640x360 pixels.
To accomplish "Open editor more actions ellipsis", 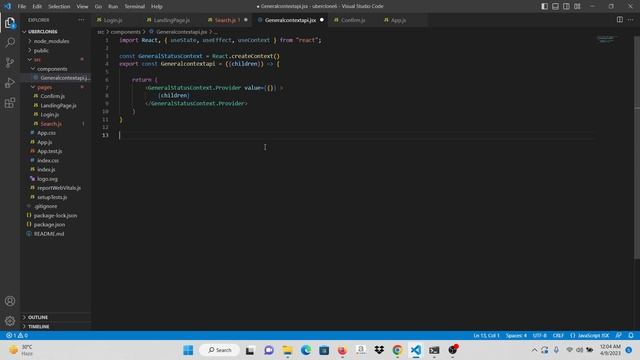I will coord(631,20).
